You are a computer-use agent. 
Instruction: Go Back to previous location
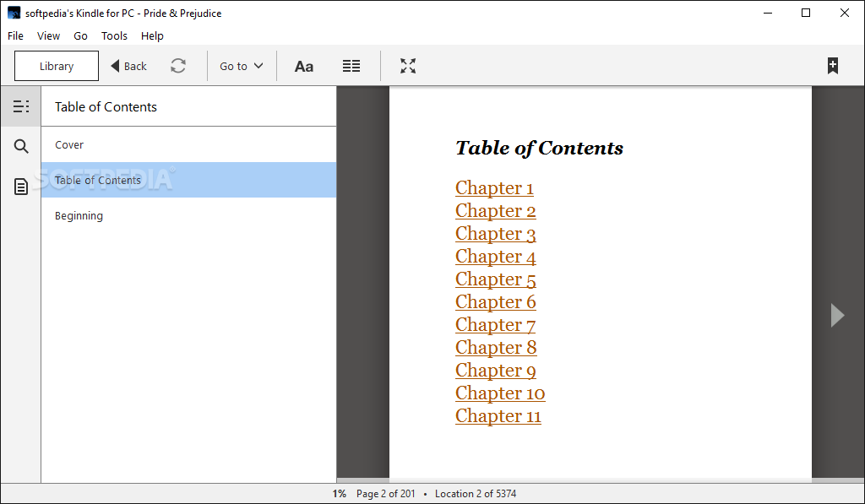(x=128, y=66)
